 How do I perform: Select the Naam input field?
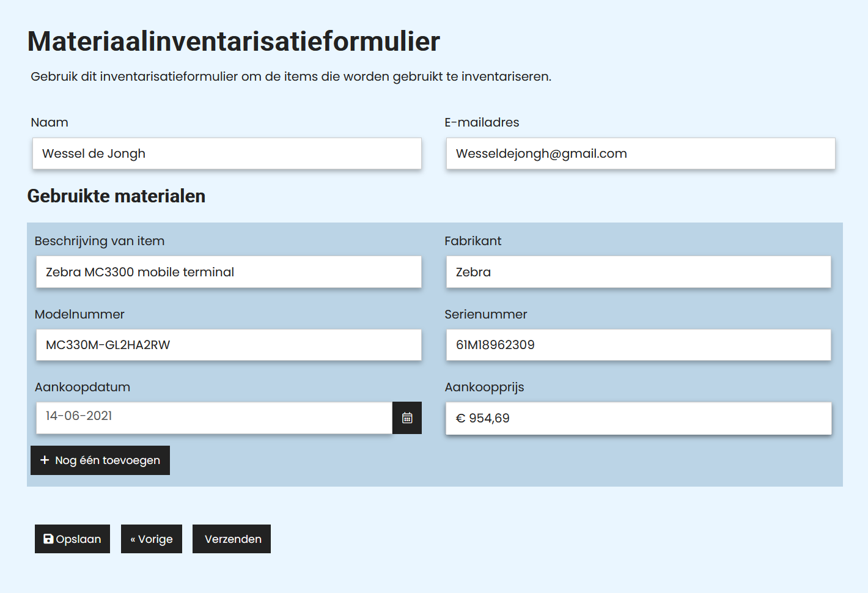pos(226,153)
